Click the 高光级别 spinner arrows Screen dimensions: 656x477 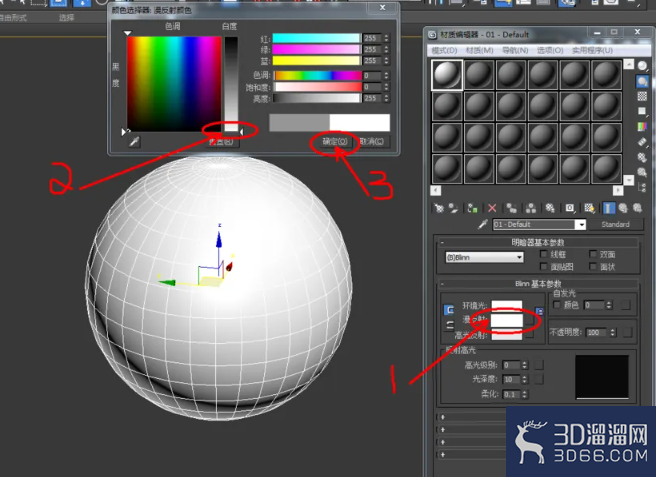tap(525, 365)
